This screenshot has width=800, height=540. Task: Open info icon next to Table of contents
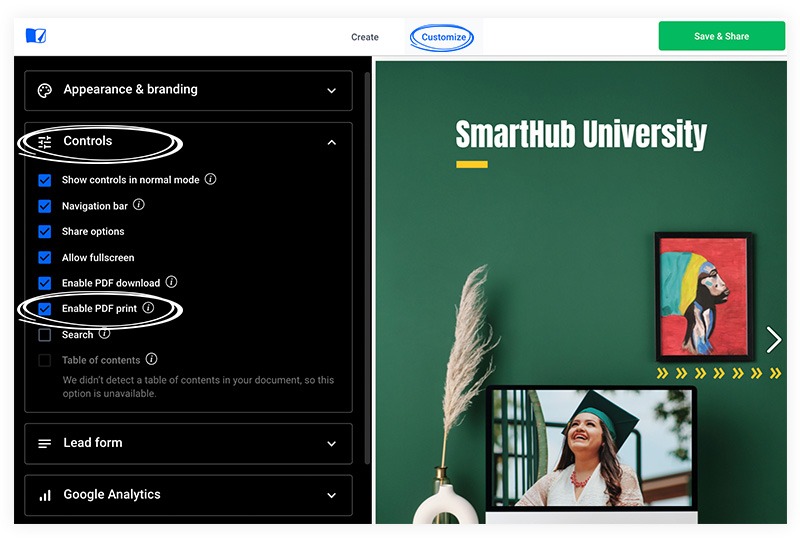151,359
